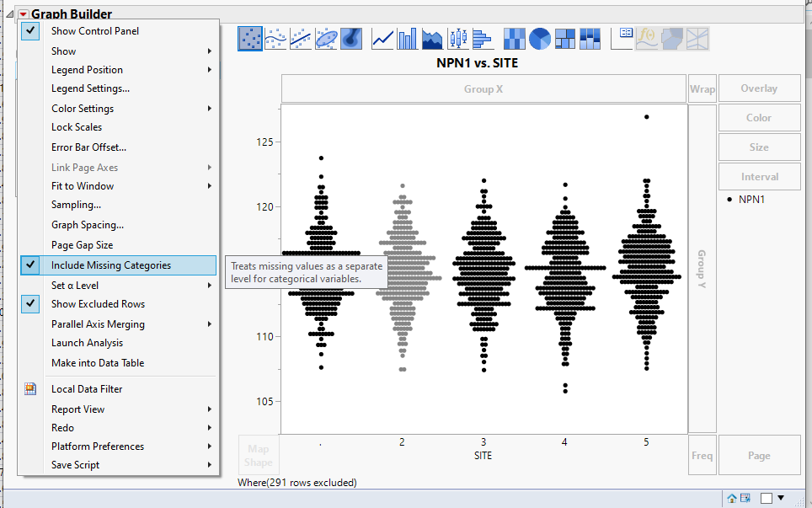Open Local Data Filter menu item
This screenshot has width=812, height=508.
[x=119, y=389]
